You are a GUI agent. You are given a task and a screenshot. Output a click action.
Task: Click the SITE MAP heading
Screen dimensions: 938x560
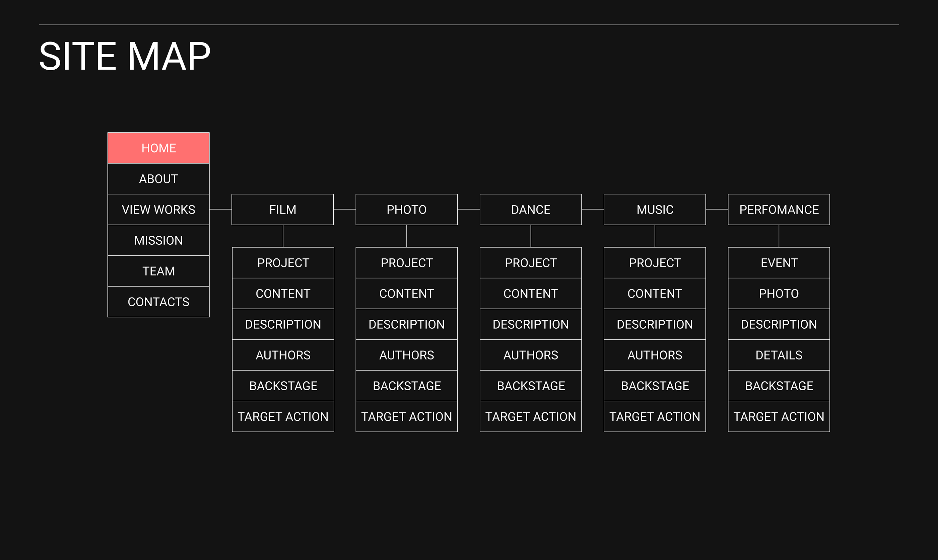(x=125, y=57)
